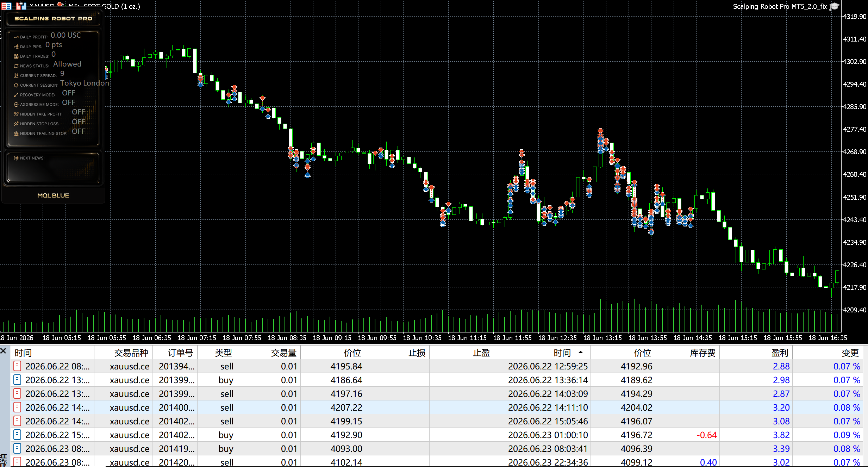Sort by 订单号 order number column
Viewport: 868px width, 467px height.
(x=180, y=353)
